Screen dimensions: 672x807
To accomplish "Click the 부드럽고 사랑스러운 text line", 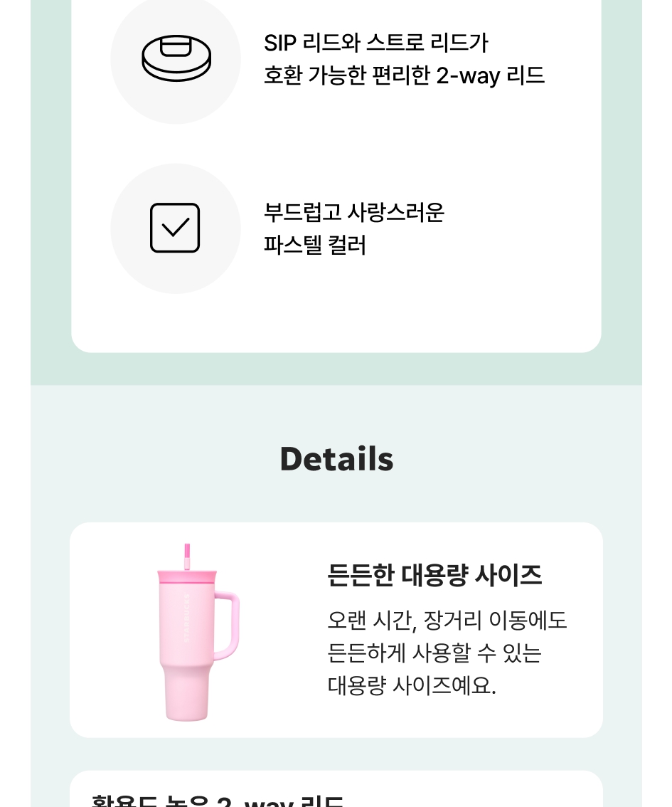I will [x=353, y=212].
